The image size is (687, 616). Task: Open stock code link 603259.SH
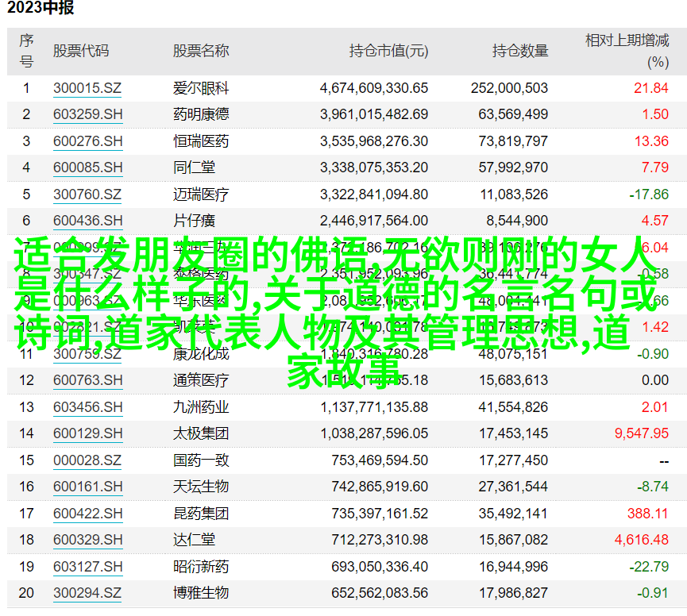point(87,115)
